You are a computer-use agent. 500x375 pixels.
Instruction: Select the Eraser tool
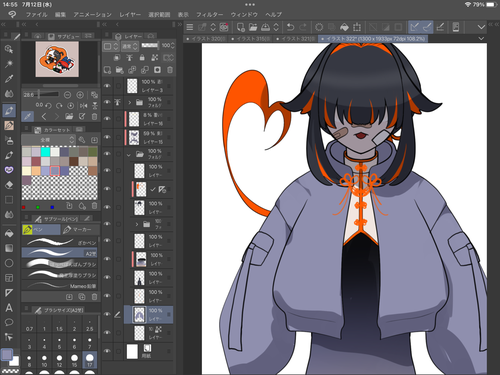coord(9,185)
